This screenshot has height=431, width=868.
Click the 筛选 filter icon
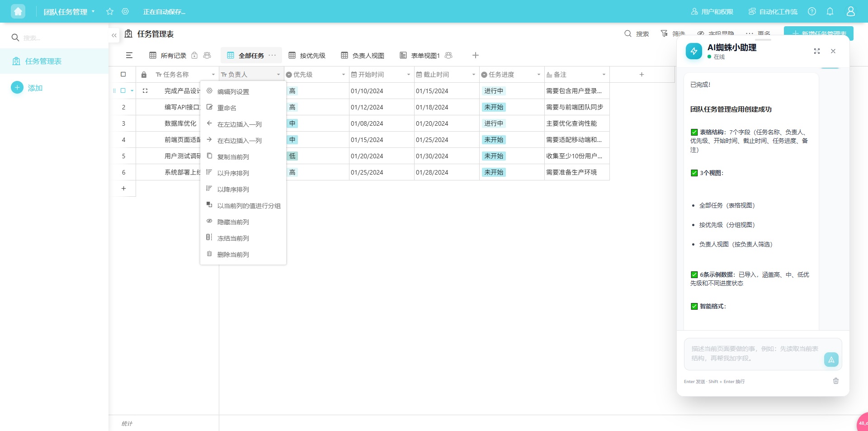coord(664,33)
